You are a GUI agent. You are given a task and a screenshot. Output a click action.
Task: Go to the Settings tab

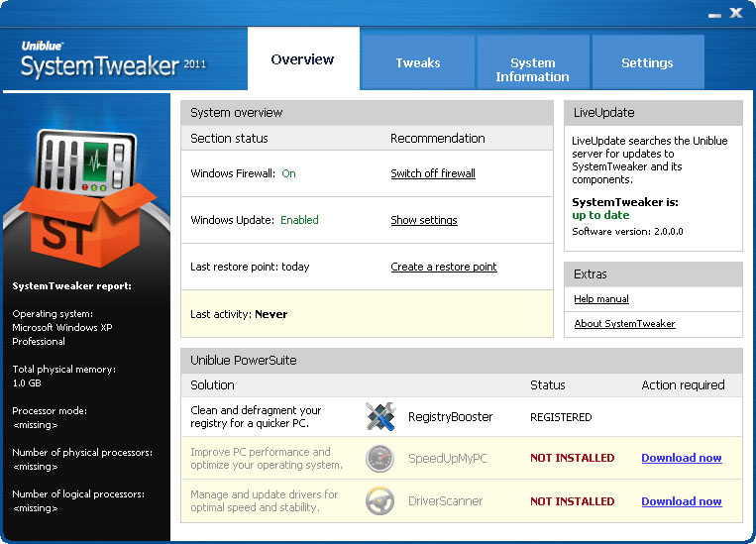(648, 62)
